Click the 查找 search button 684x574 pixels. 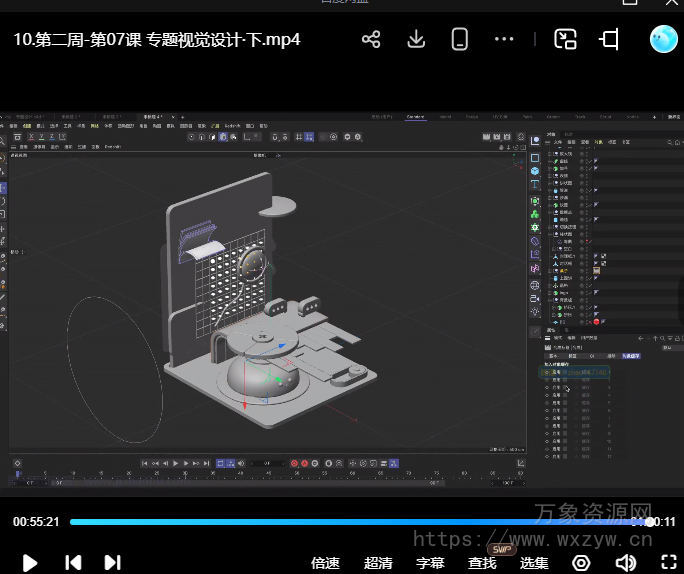pyautogui.click(x=482, y=563)
